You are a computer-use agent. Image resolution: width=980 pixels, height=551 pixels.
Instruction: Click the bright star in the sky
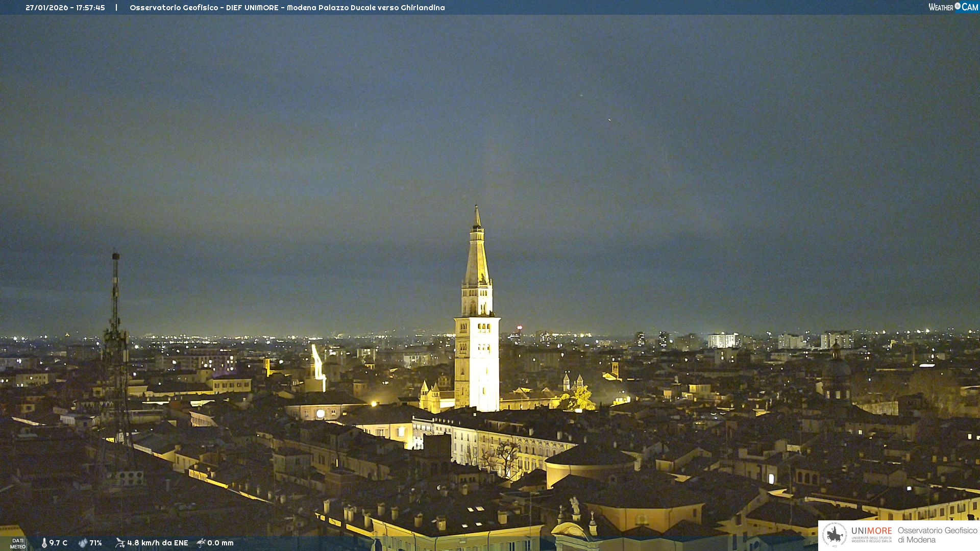point(609,119)
